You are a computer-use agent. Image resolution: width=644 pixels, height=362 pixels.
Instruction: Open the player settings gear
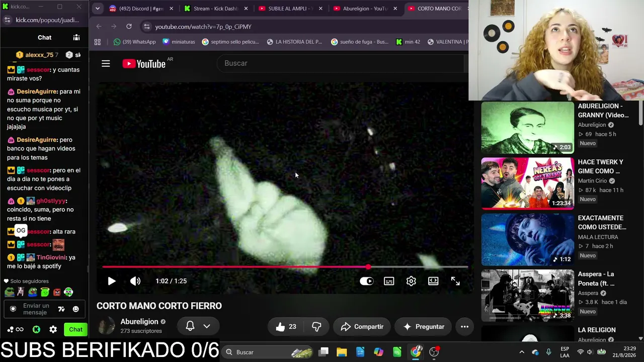(x=411, y=281)
